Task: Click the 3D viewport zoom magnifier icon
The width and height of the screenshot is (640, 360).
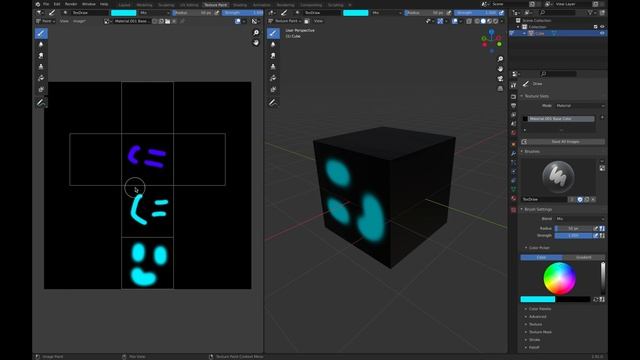Action: coord(500,59)
